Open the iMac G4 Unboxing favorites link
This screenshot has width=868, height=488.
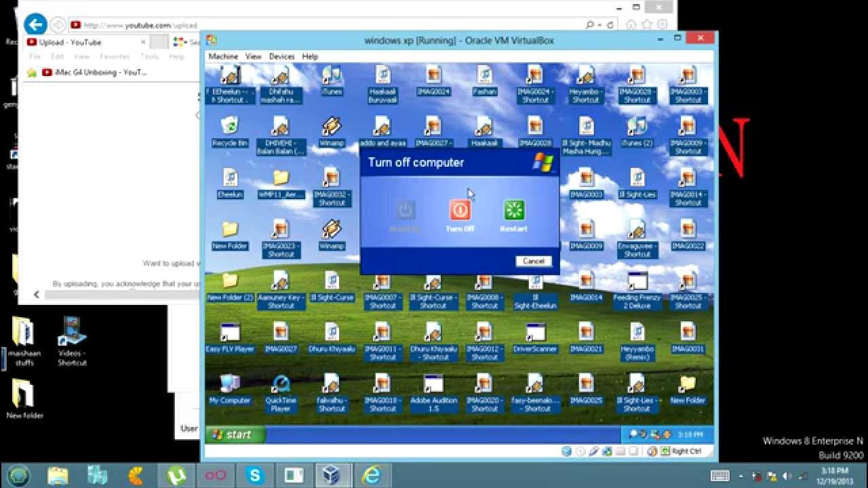coord(94,72)
